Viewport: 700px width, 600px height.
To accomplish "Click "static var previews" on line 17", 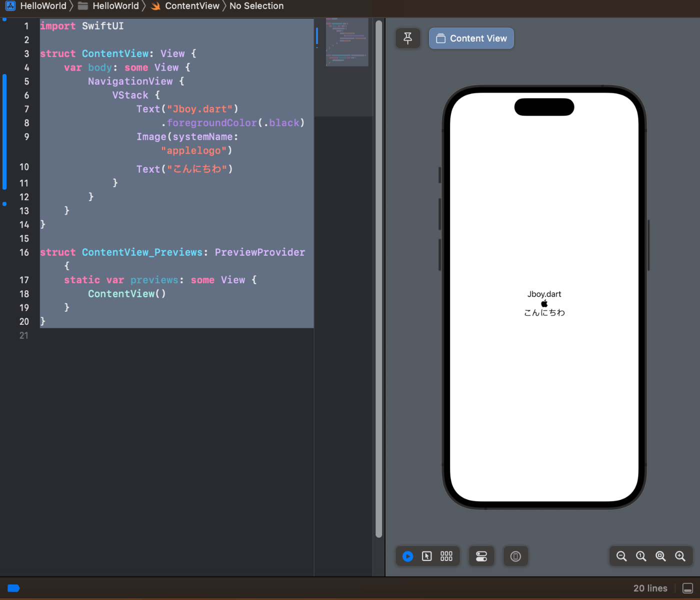I will click(121, 280).
